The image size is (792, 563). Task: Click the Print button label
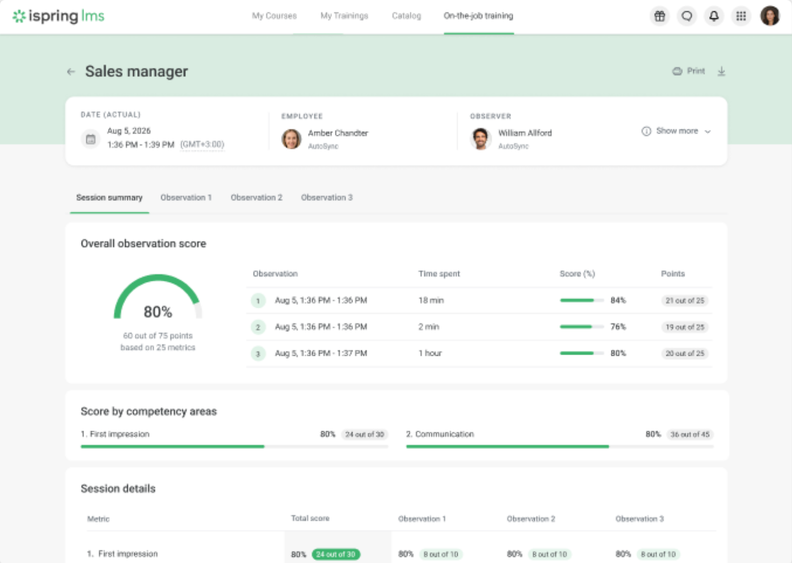pyautogui.click(x=696, y=71)
